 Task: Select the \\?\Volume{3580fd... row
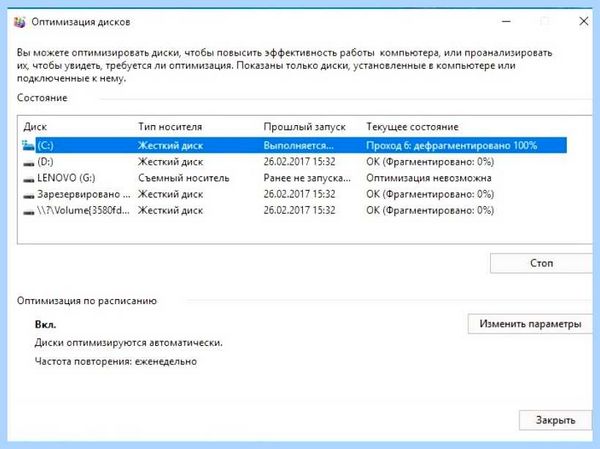tap(295, 210)
